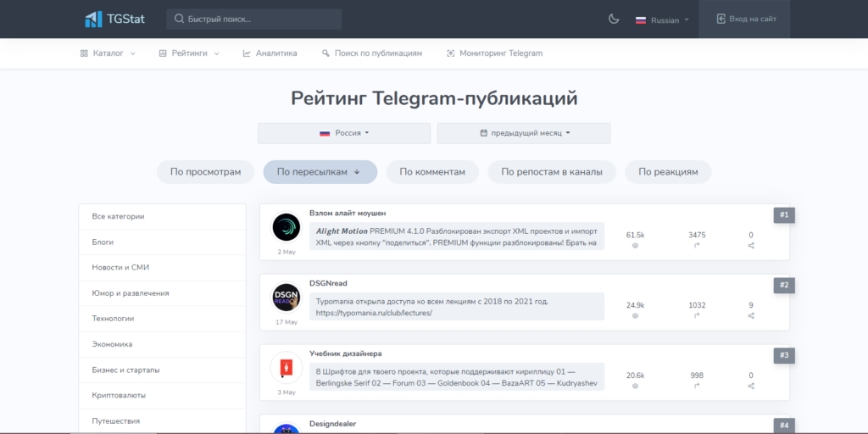868x434 pixels.
Task: Click the Вход на сайт login button
Action: click(x=745, y=19)
